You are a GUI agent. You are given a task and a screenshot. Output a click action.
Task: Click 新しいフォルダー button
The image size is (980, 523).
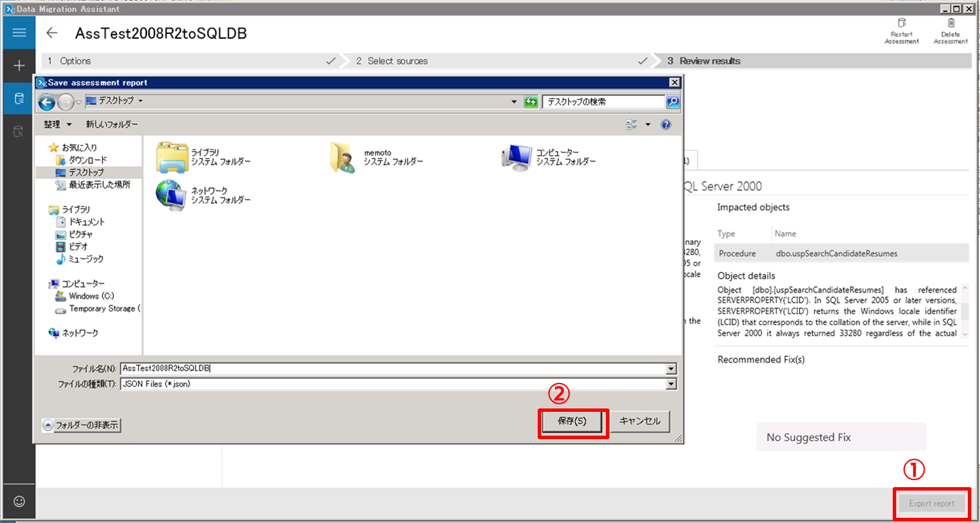[x=112, y=124]
